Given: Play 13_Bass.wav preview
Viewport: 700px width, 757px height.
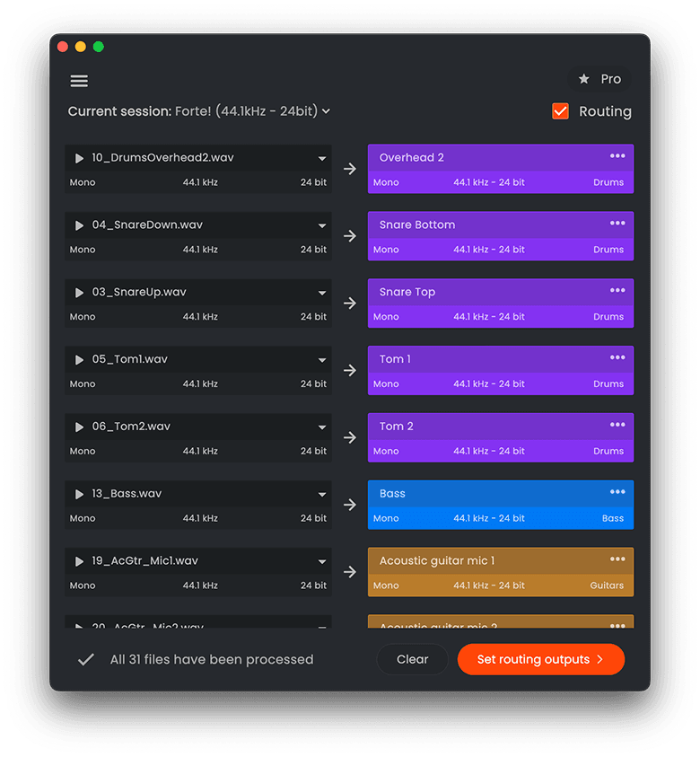Looking at the screenshot, I should pos(79,494).
